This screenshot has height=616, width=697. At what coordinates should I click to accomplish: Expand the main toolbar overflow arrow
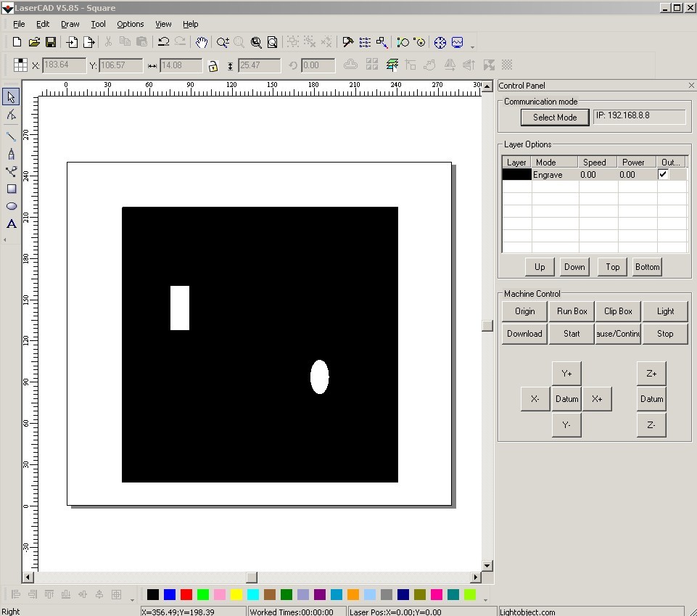pos(473,47)
